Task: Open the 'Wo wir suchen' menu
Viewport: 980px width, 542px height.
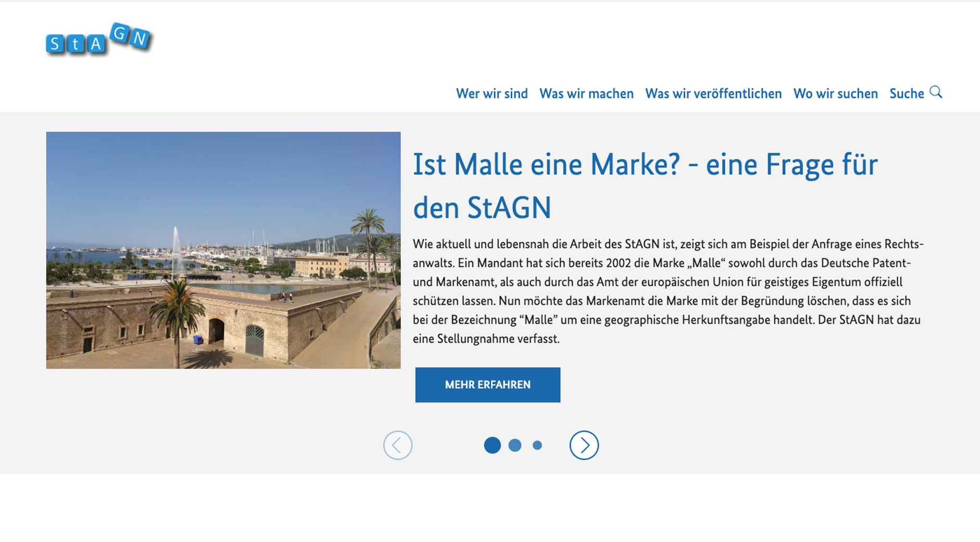Action: click(x=835, y=94)
